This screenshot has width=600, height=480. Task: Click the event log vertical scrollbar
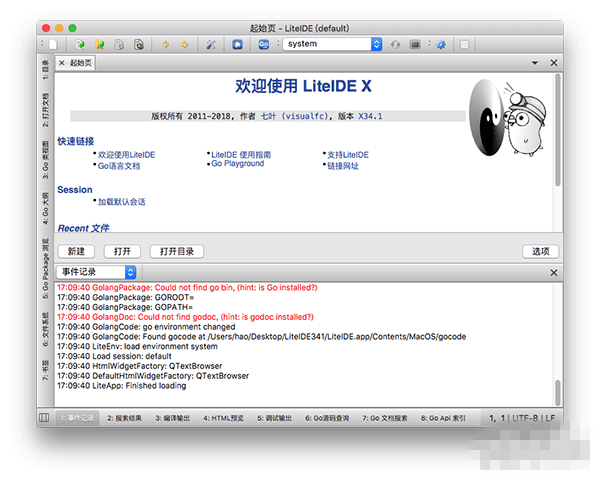point(558,392)
